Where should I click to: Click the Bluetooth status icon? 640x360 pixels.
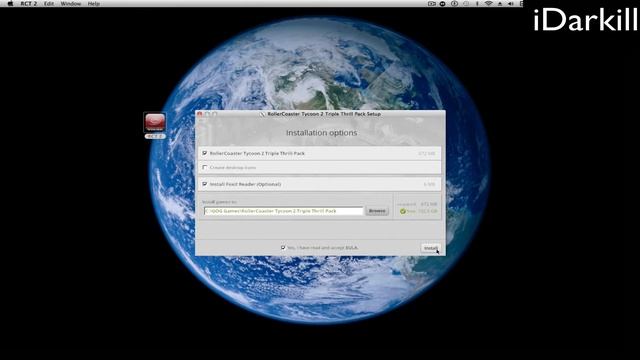coord(477,3)
